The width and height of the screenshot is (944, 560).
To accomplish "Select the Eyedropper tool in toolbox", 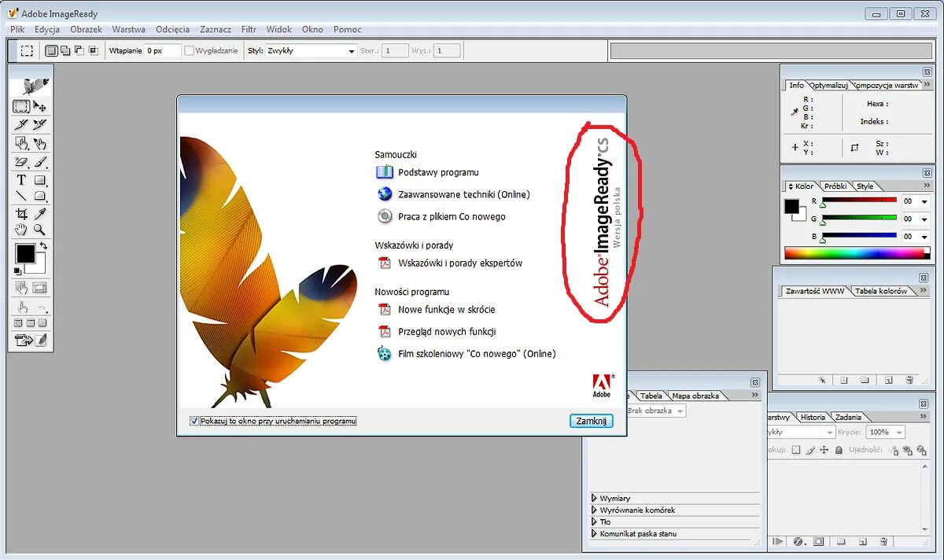I will [x=39, y=213].
